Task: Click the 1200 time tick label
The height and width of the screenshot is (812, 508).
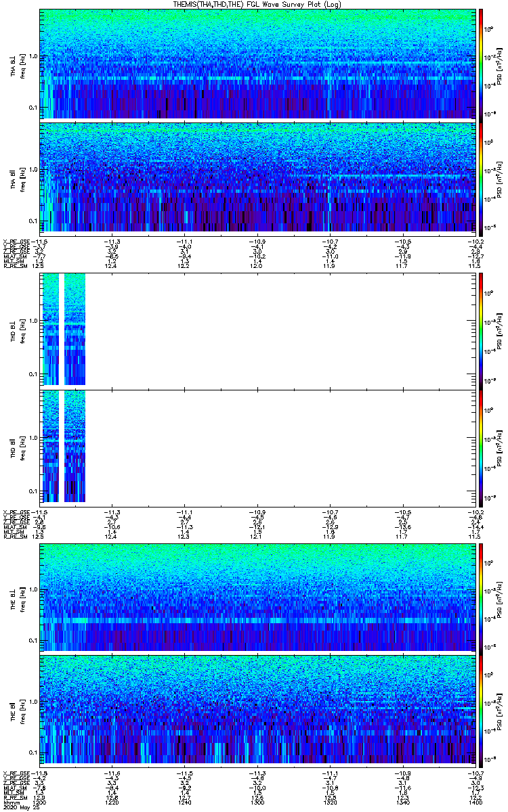Action: [x=41, y=802]
